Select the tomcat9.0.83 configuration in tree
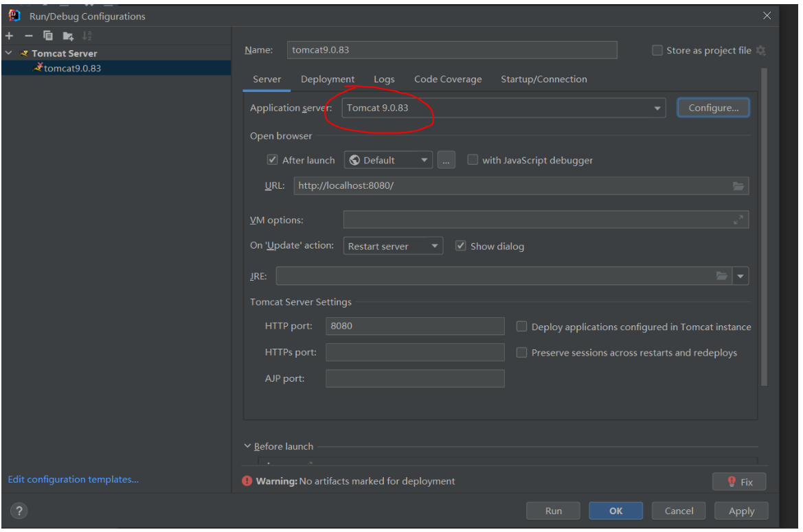Viewport: 803px width, 532px height. coord(116,68)
